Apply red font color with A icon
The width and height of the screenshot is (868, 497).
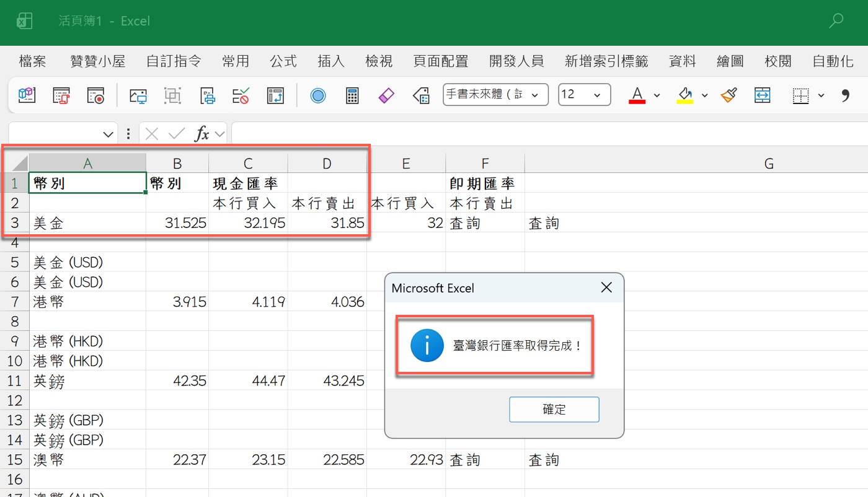[x=637, y=95]
